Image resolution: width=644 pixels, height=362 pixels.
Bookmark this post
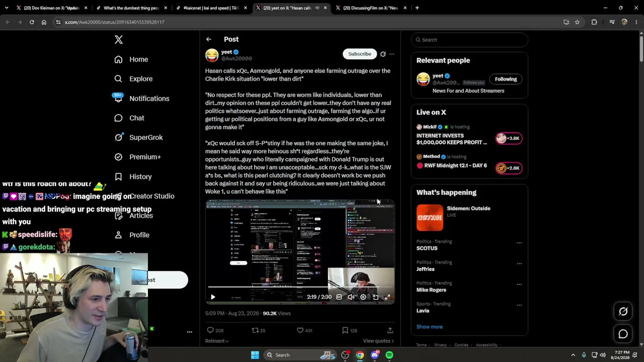pyautogui.click(x=345, y=330)
